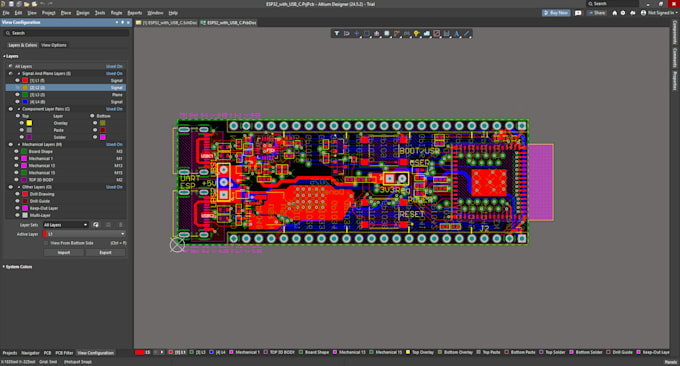Place a via using the yellow pin icon
Image resolution: width=680 pixels, height=366 pixels.
417,33
